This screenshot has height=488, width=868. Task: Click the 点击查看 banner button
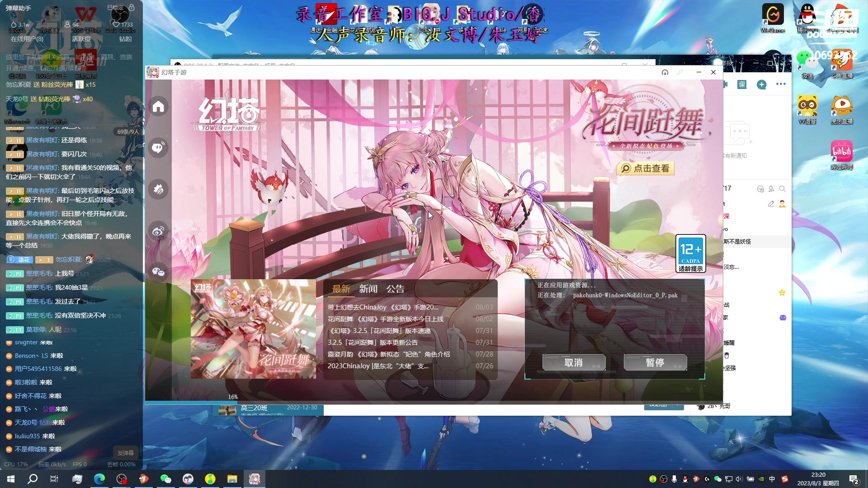(646, 169)
